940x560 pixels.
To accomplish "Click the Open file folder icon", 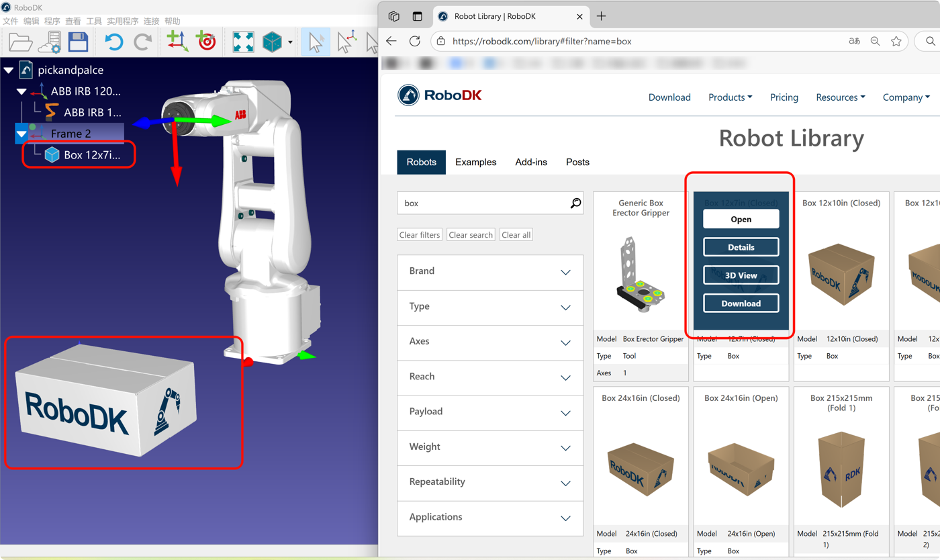I will [x=20, y=42].
